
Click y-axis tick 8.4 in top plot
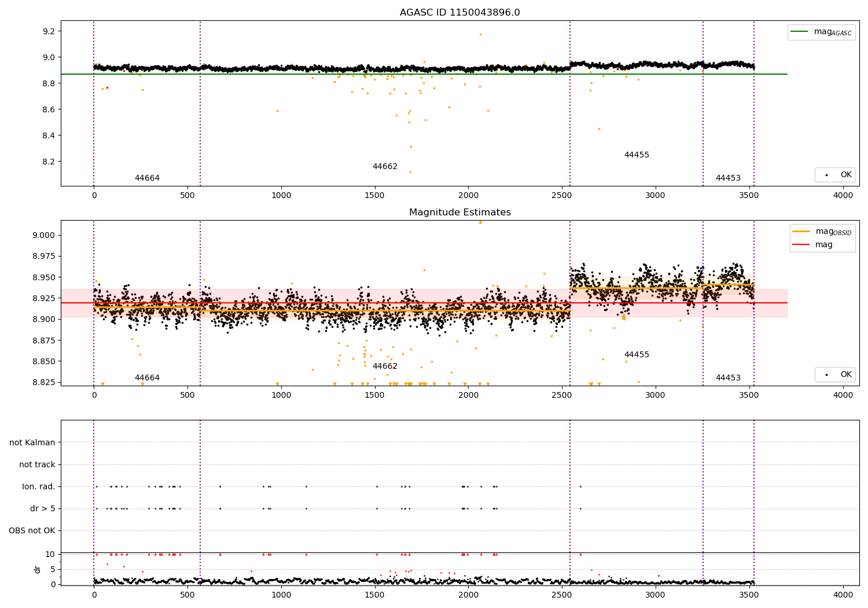[49, 135]
